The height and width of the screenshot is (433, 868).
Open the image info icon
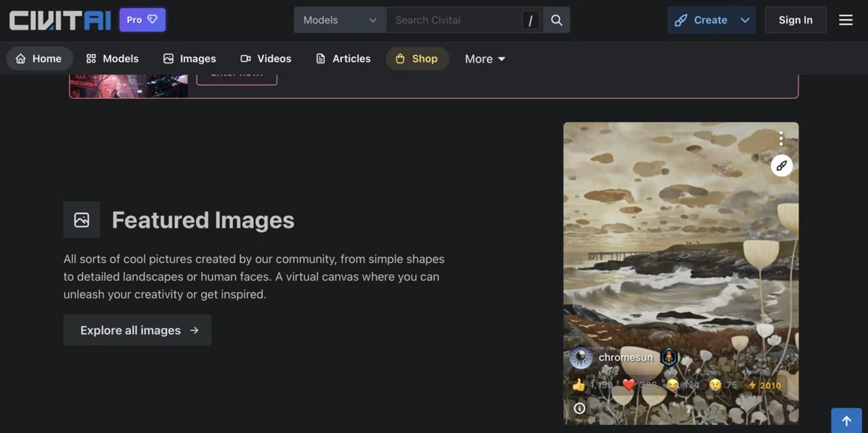(579, 408)
